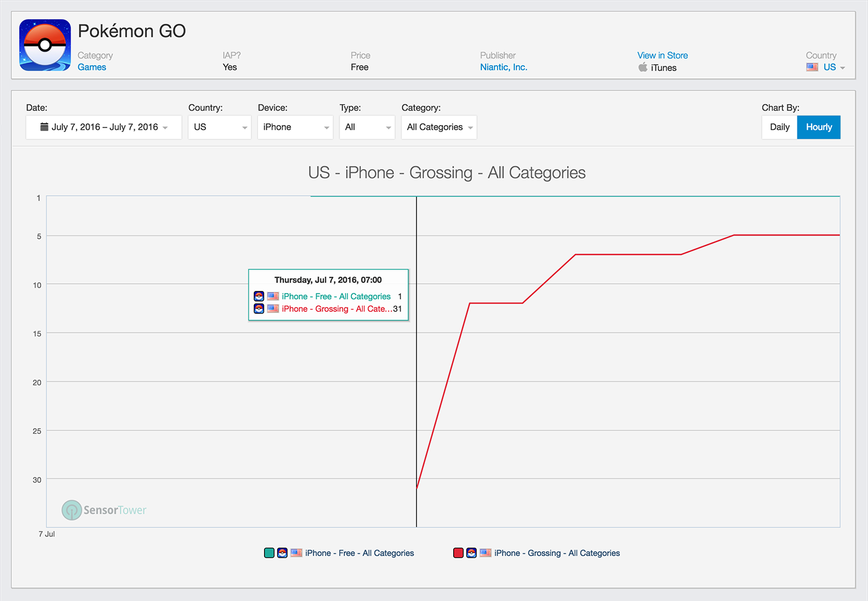868x601 pixels.
Task: Click the y-axis label 10
Action: [x=37, y=285]
